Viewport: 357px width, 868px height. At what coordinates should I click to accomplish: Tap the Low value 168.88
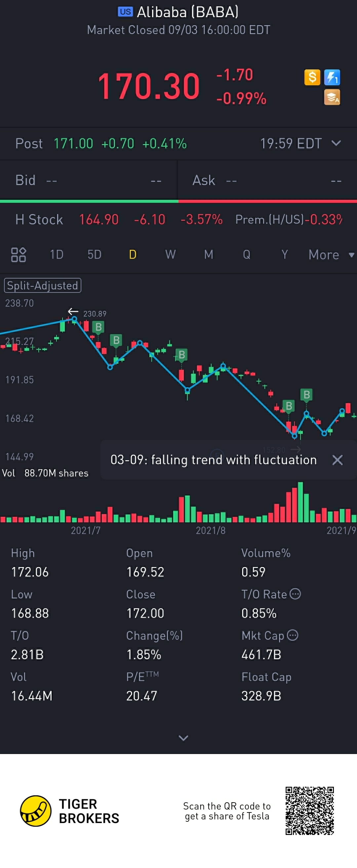30,613
